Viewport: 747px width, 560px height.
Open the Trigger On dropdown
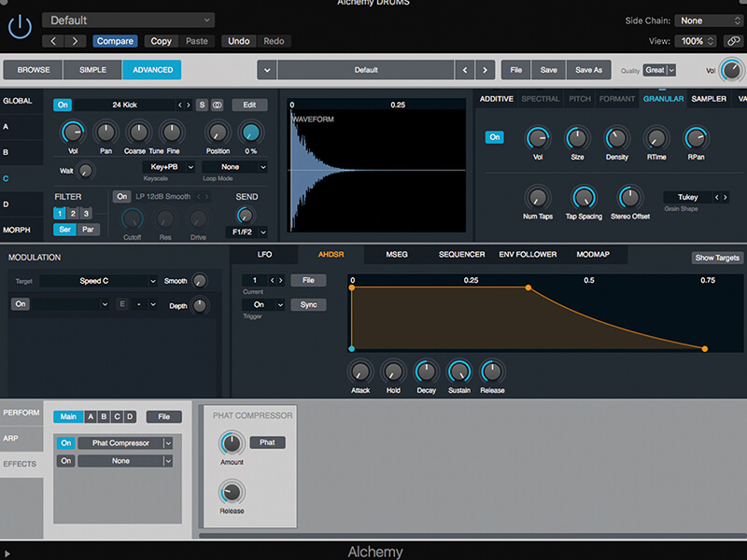click(x=263, y=304)
